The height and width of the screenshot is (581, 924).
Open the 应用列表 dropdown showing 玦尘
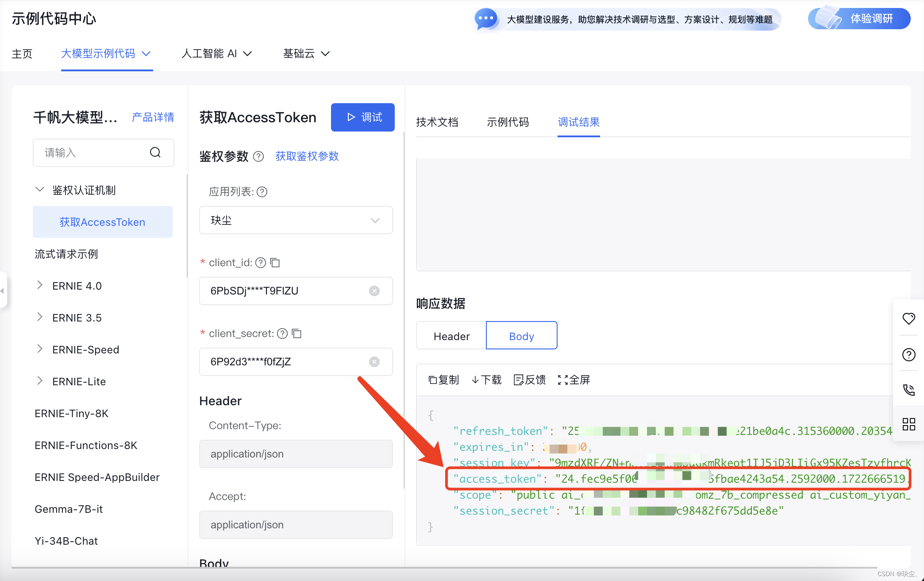(x=296, y=220)
